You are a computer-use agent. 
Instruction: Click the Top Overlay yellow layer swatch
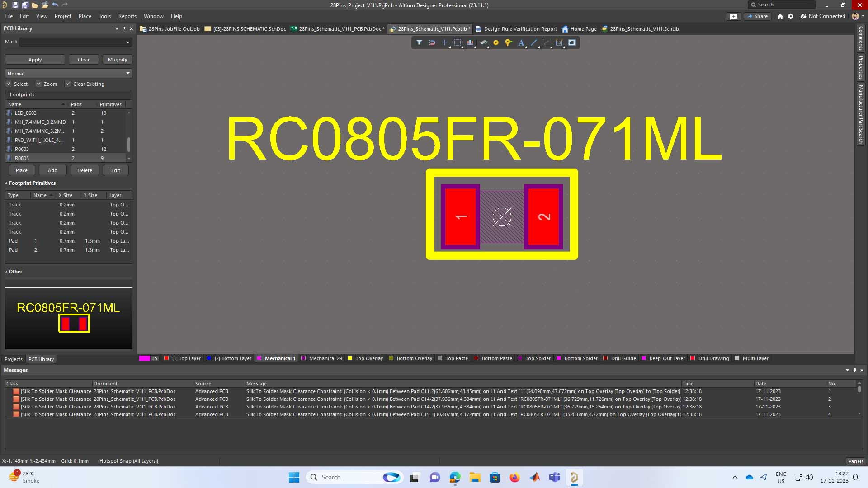coord(350,358)
